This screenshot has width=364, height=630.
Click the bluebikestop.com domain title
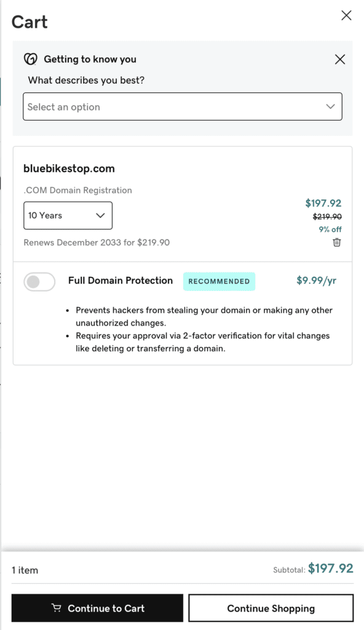point(69,169)
